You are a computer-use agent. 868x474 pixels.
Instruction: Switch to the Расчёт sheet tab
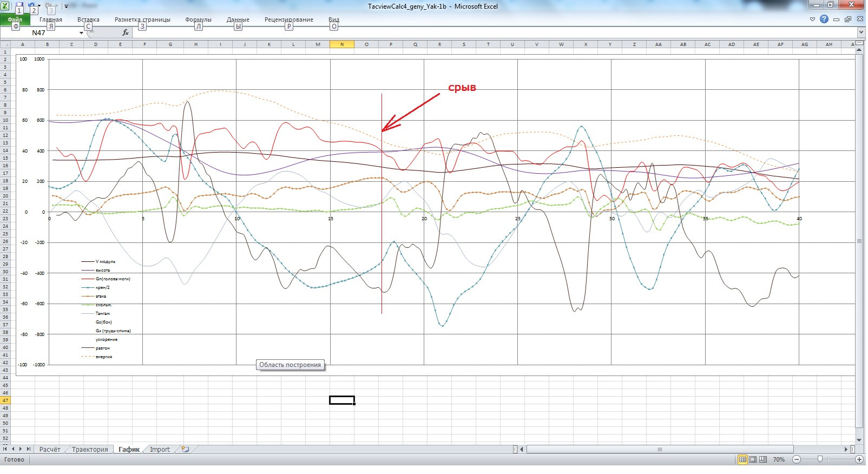coord(50,449)
